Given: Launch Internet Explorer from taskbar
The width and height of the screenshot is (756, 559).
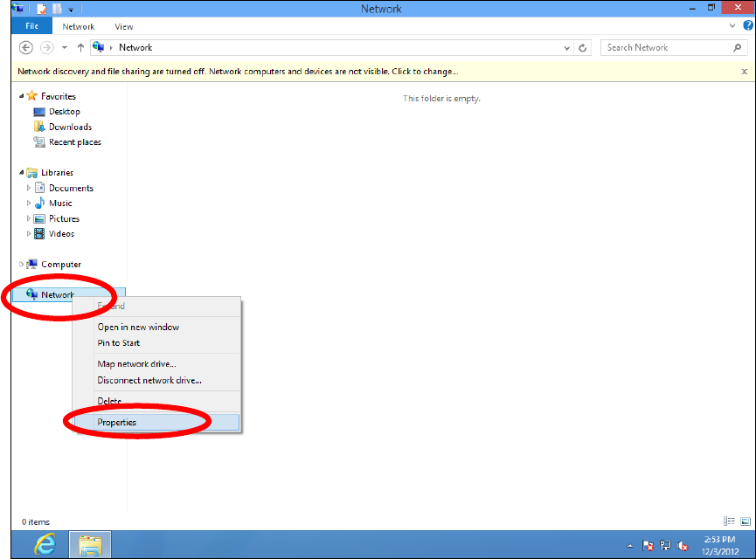Looking at the screenshot, I should [x=45, y=545].
